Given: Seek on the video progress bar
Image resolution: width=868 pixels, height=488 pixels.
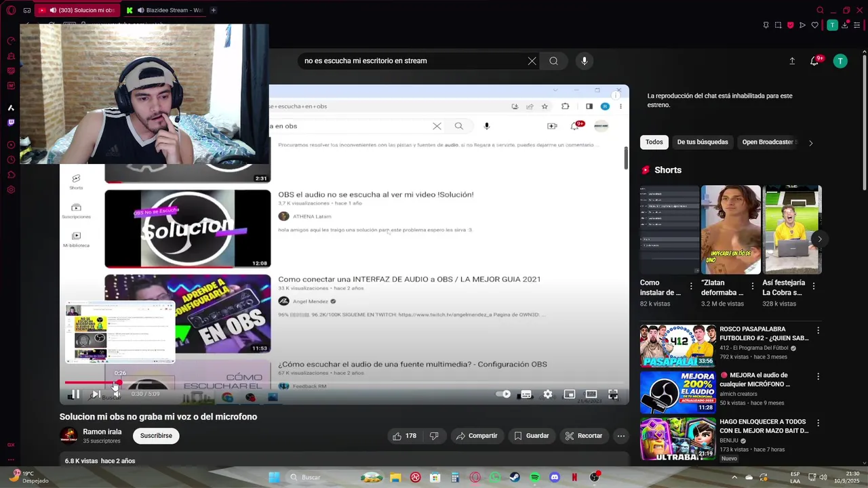Looking at the screenshot, I should pos(344,383).
